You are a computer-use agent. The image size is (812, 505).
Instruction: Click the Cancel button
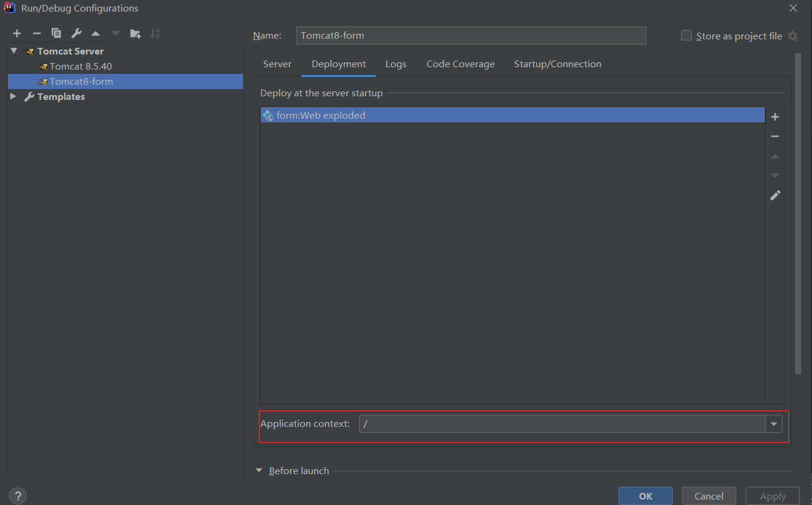coord(709,496)
